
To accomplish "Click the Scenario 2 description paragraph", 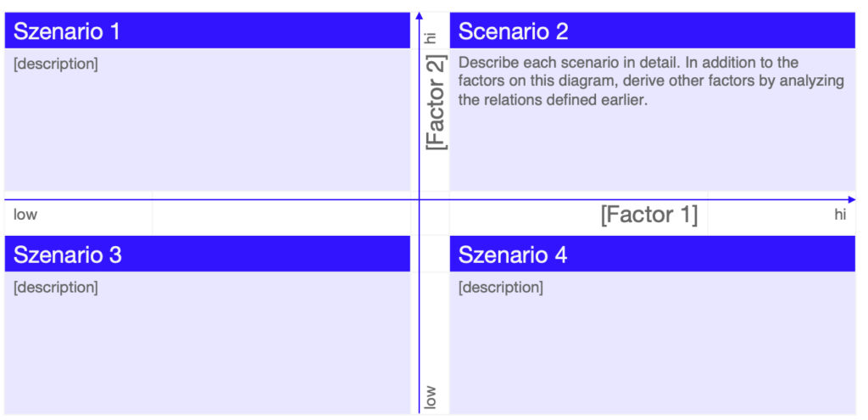I will pyautogui.click(x=652, y=81).
